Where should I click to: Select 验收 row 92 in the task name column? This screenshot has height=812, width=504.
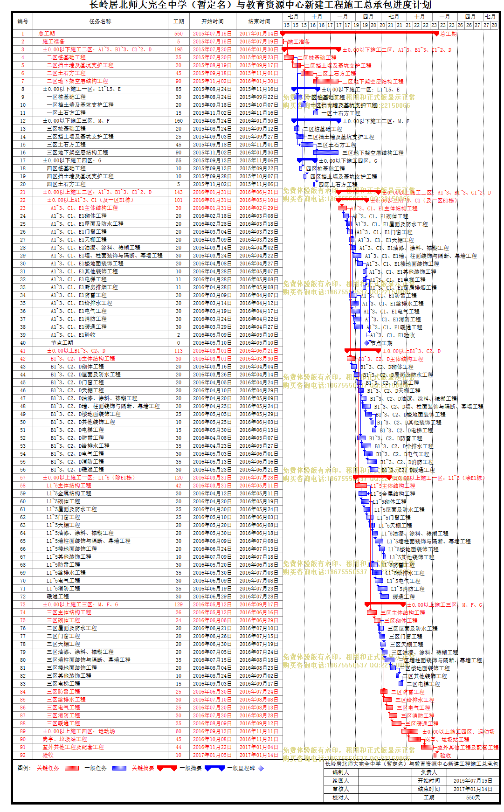tap(48, 755)
